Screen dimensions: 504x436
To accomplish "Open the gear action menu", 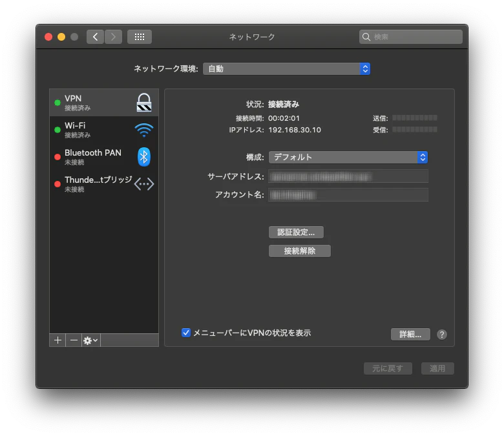I will pos(90,340).
